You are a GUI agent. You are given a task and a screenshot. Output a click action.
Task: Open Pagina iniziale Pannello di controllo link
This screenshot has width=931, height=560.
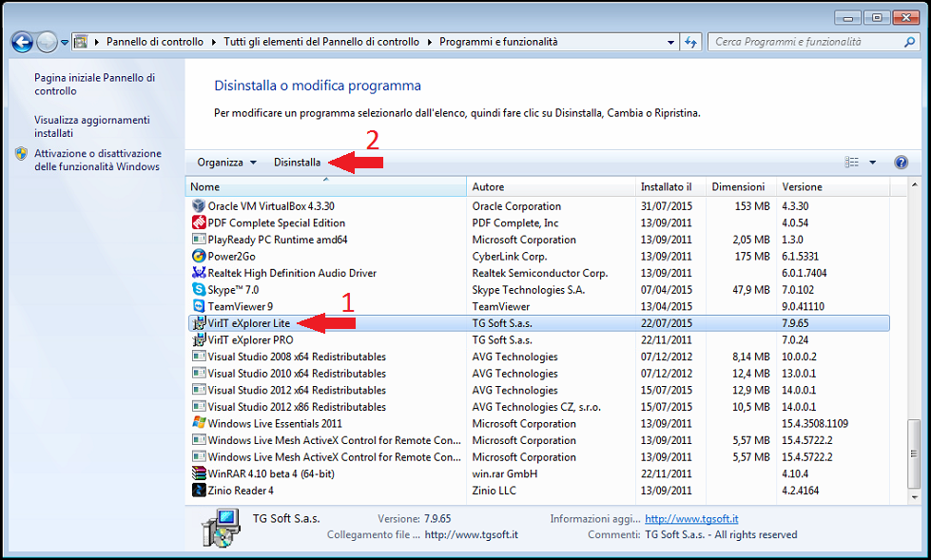coord(94,85)
